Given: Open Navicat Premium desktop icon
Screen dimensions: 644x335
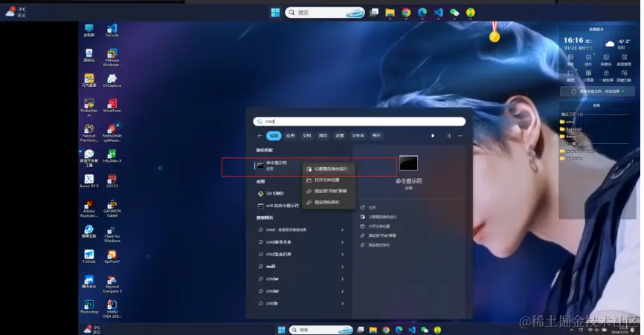Looking at the screenshot, I should [x=88, y=133].
